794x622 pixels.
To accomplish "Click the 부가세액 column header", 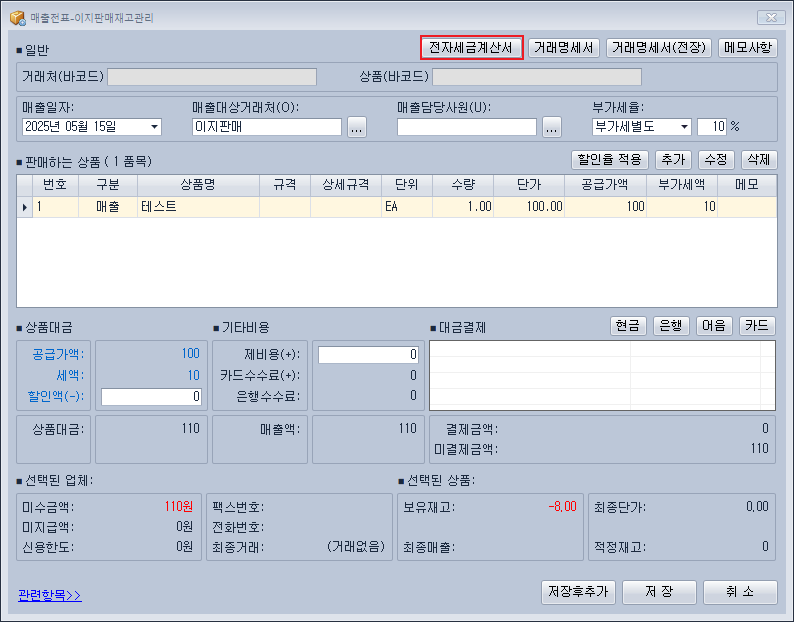I will [x=682, y=185].
